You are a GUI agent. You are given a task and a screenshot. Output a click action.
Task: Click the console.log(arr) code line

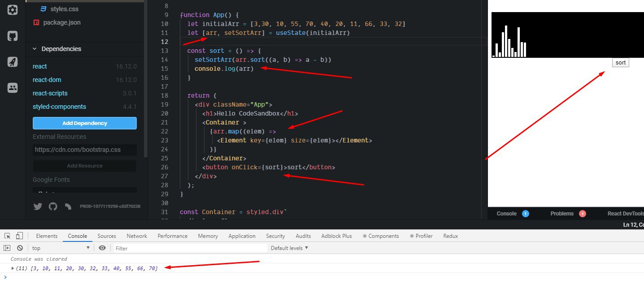pos(224,69)
